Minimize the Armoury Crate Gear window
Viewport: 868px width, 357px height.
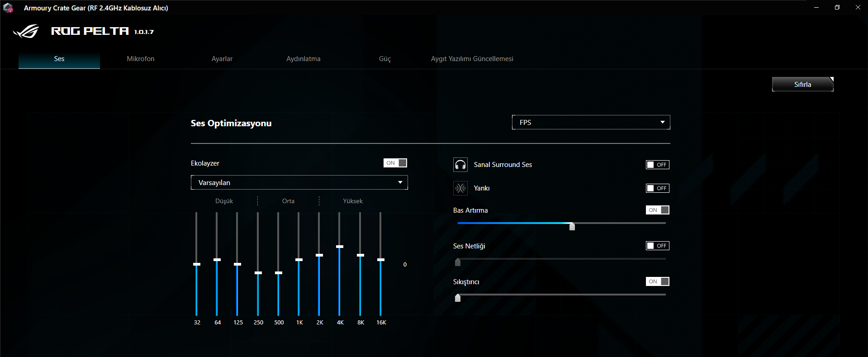tap(816, 8)
